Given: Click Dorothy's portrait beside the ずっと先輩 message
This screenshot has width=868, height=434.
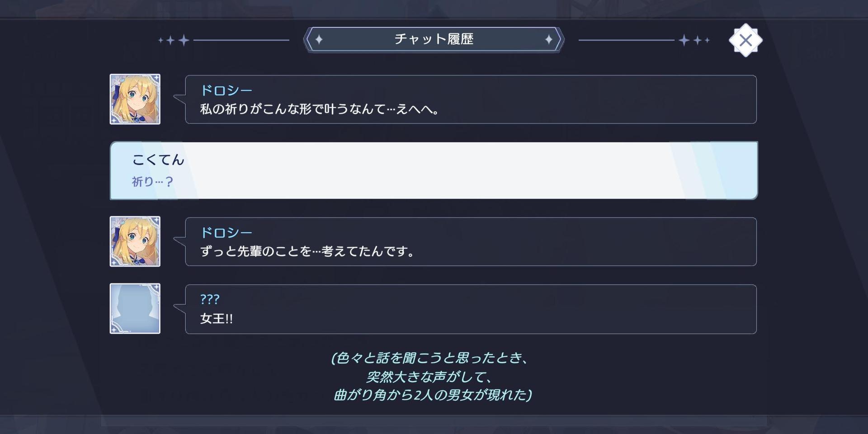Looking at the screenshot, I should click(x=135, y=241).
